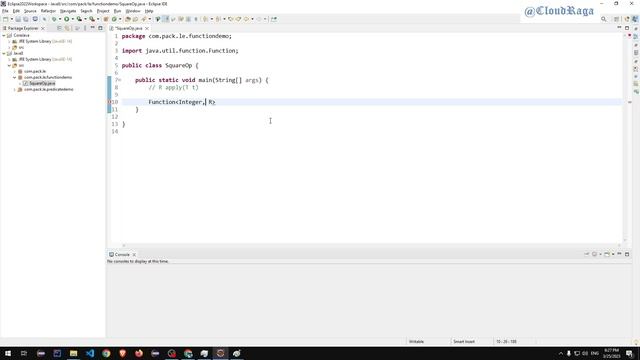Screen dimensions: 640x360
Task: Click the Pin Editor icon
Action: click(274, 19)
